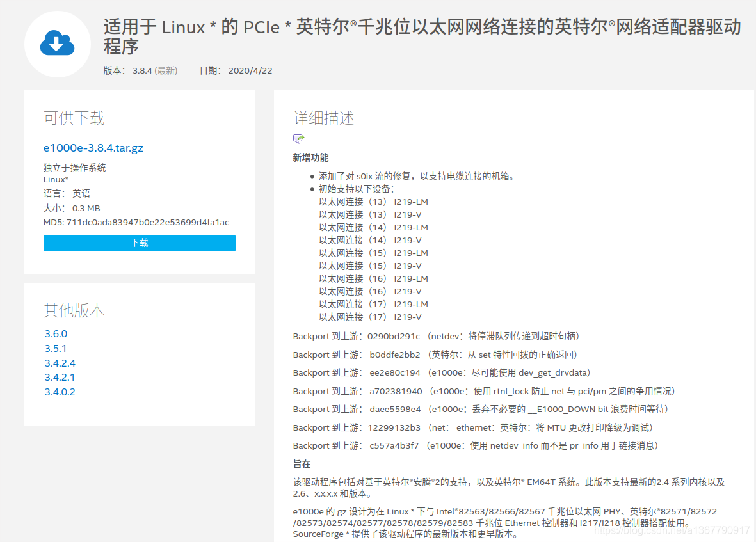Screen dimensions: 756x542
Task: Click the release date 2020/4/22
Action: (x=251, y=71)
